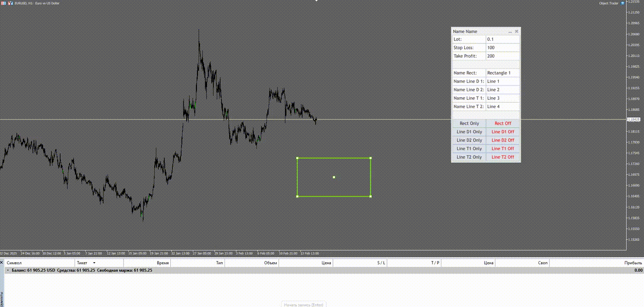
Task: Click the 'Name Name' panel title
Action: click(465, 32)
